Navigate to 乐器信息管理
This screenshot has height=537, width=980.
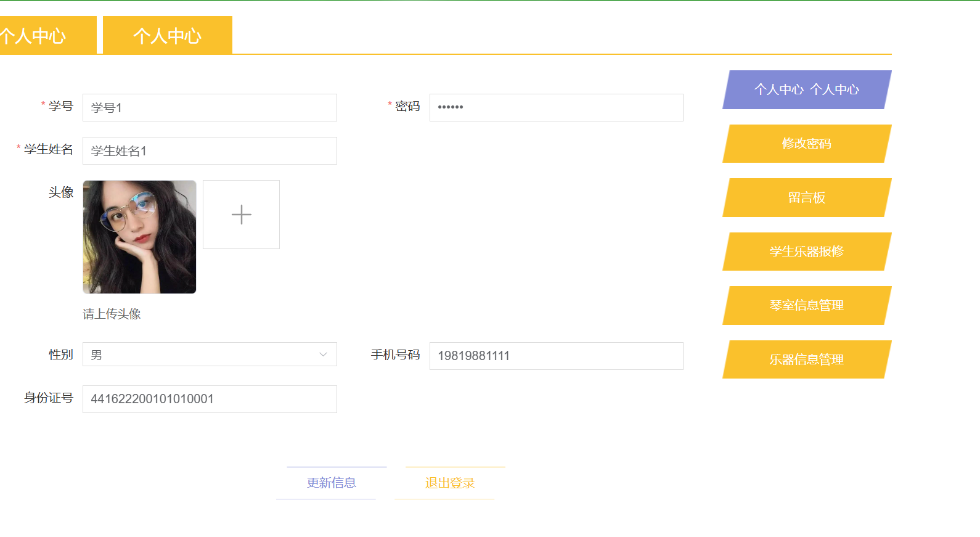click(806, 359)
